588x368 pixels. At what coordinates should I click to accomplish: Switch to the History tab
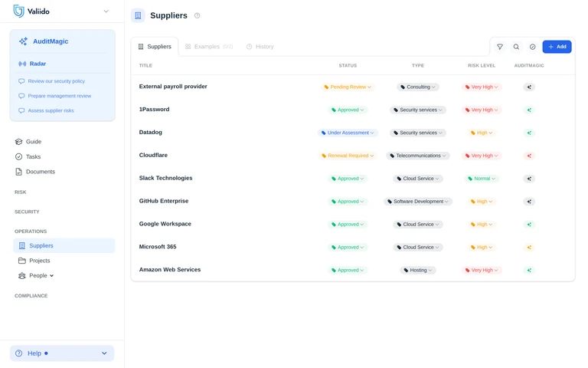click(x=260, y=47)
